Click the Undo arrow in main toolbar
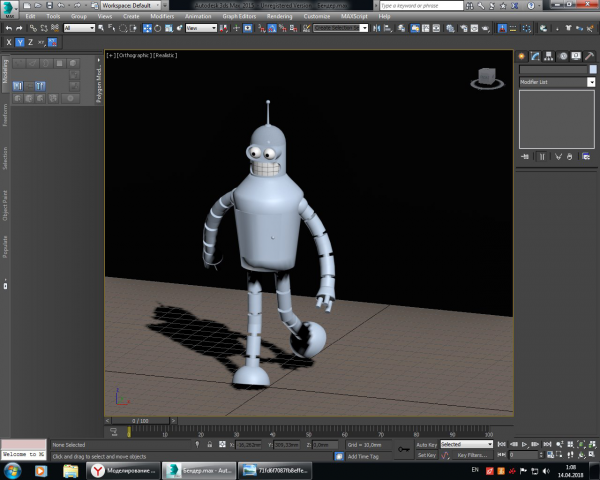The height and width of the screenshot is (480, 600). pos(9,28)
